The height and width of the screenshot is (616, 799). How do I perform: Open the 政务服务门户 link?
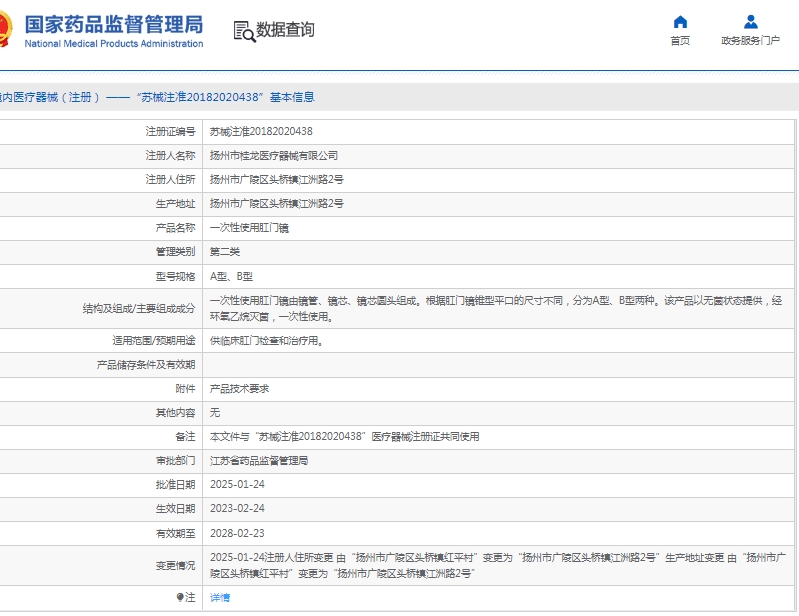click(x=751, y=41)
